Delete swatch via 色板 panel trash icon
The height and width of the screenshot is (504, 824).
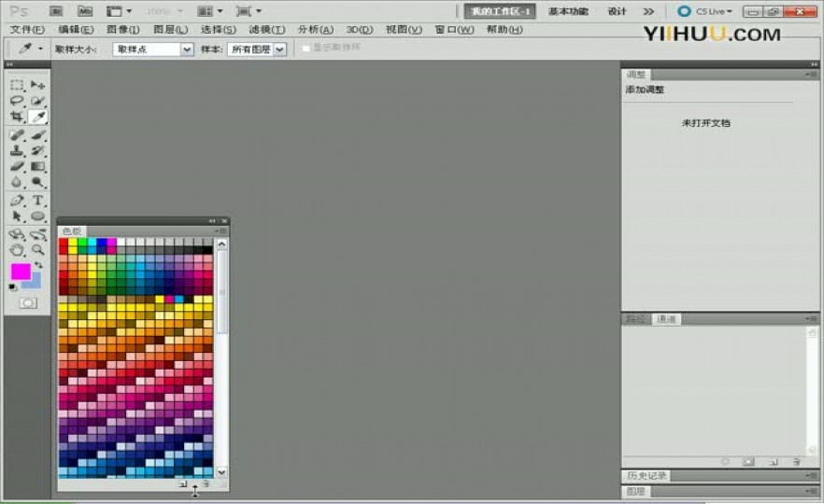[x=206, y=484]
